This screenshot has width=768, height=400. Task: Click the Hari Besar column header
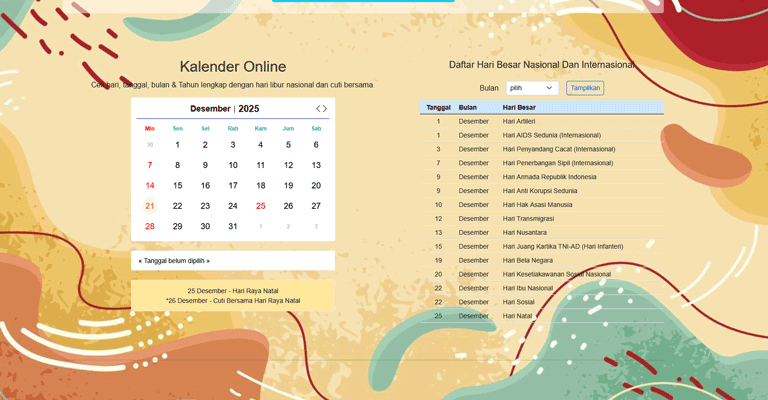[x=520, y=107]
